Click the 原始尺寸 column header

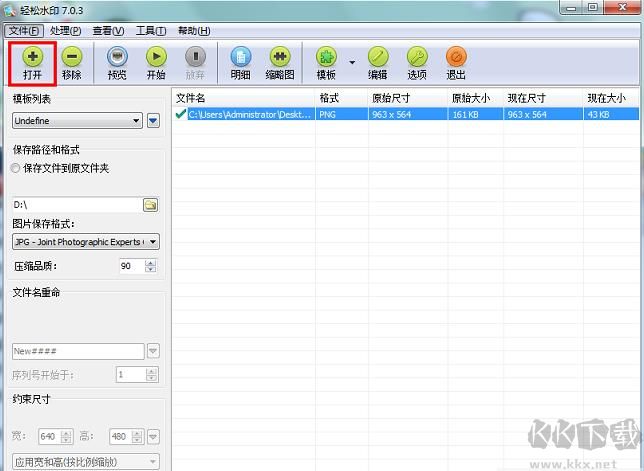(408, 98)
